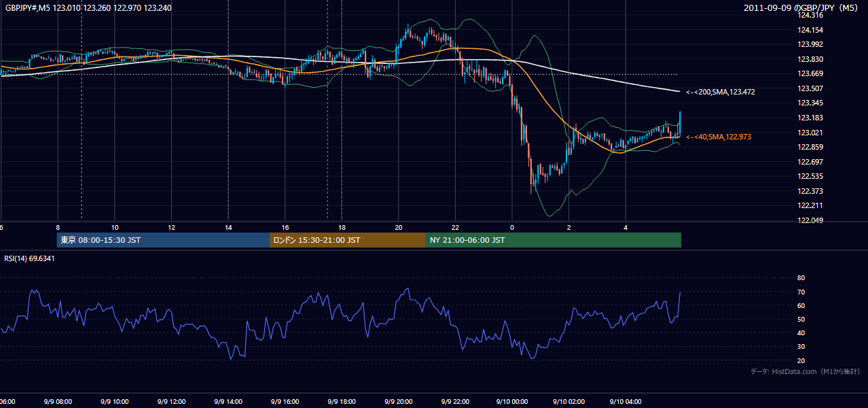Click hour tick 22 under the price chart
The image size is (868, 408).
pos(455,227)
